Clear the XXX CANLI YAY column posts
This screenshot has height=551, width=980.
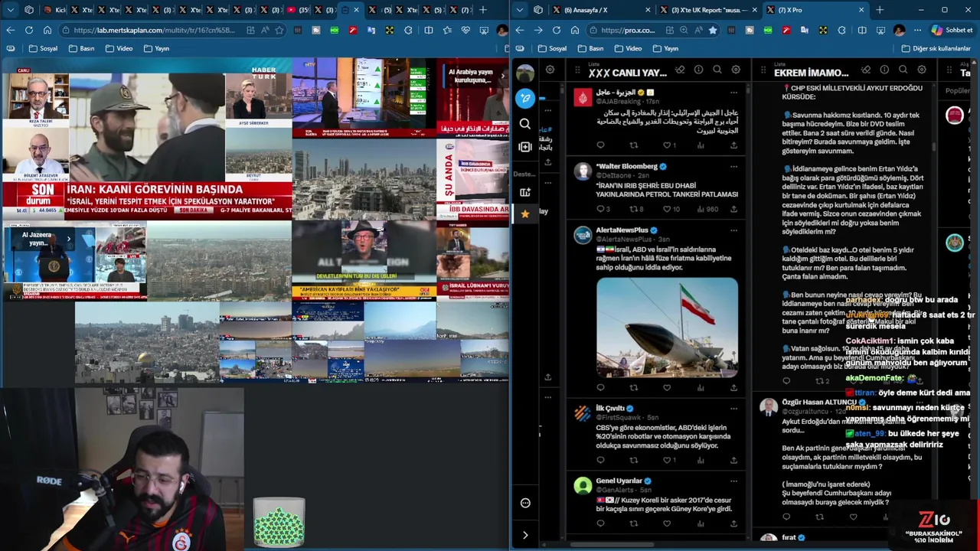[680, 70]
